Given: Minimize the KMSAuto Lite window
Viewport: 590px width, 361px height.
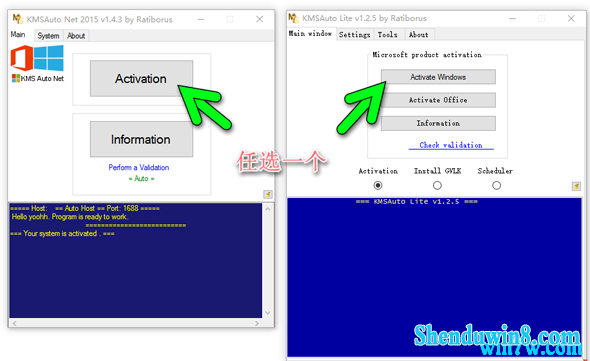Looking at the screenshot, I should (x=512, y=18).
